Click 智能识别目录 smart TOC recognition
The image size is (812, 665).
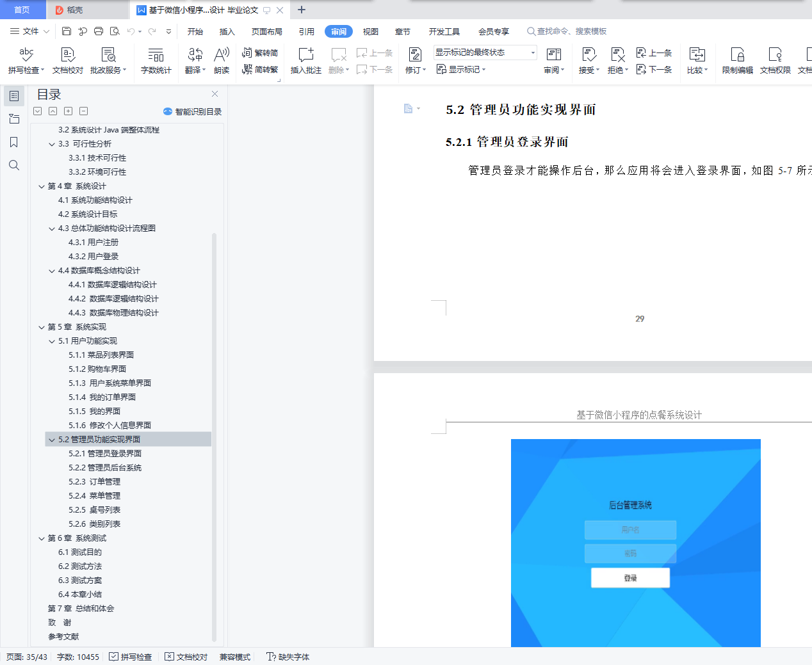(x=193, y=111)
